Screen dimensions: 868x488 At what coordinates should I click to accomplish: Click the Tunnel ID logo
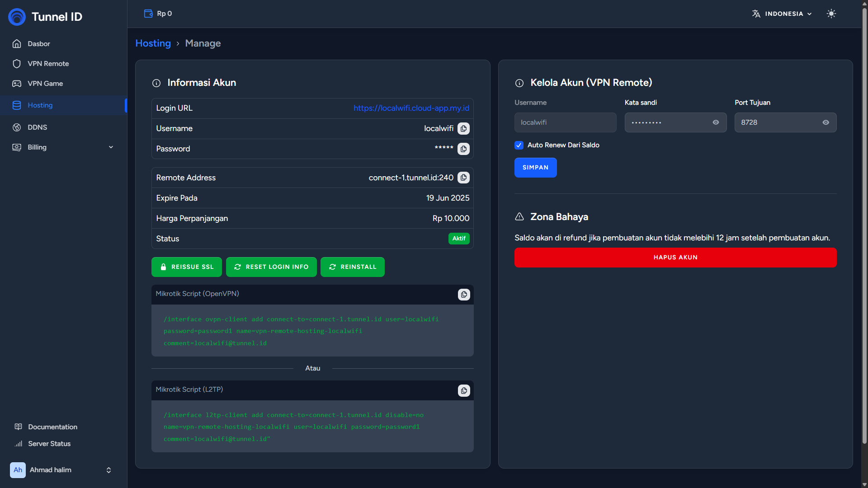pos(45,17)
